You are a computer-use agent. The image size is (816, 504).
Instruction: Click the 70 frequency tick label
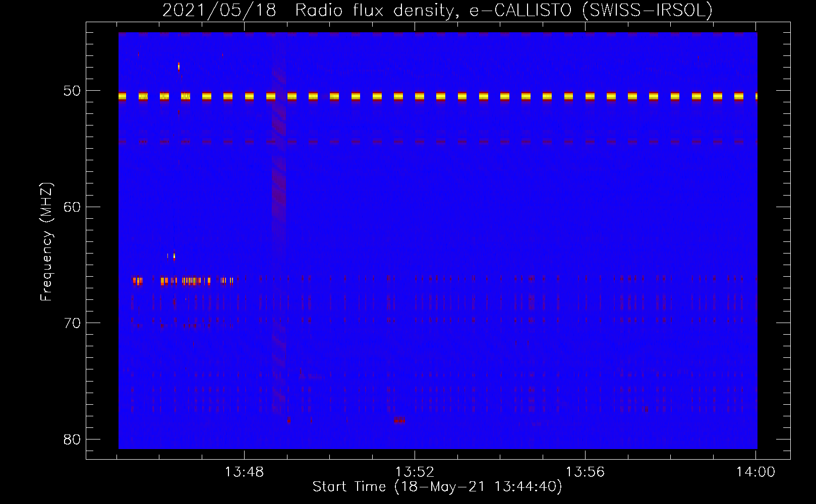tap(72, 323)
